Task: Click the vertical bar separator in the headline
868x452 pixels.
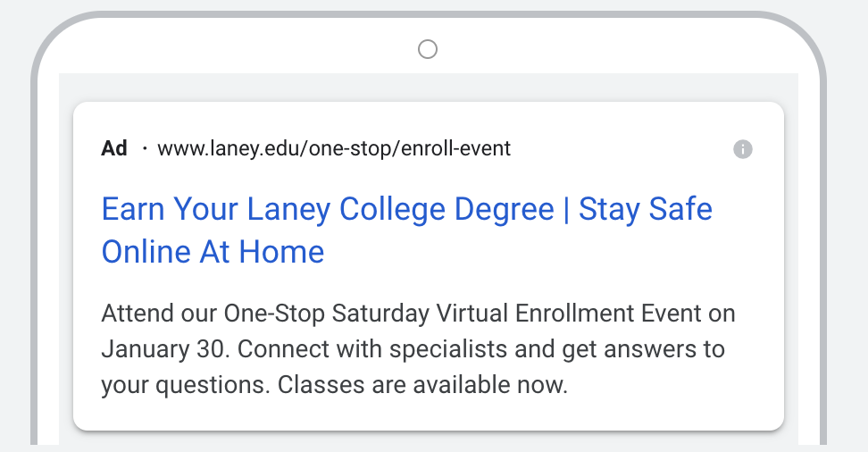Action: 566,209
